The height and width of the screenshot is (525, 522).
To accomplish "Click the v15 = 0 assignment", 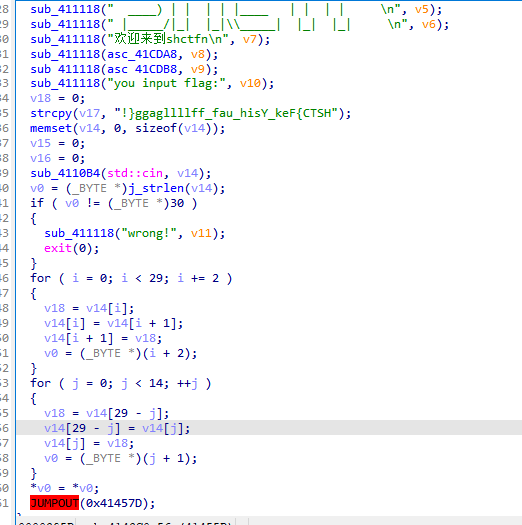I will pos(58,143).
